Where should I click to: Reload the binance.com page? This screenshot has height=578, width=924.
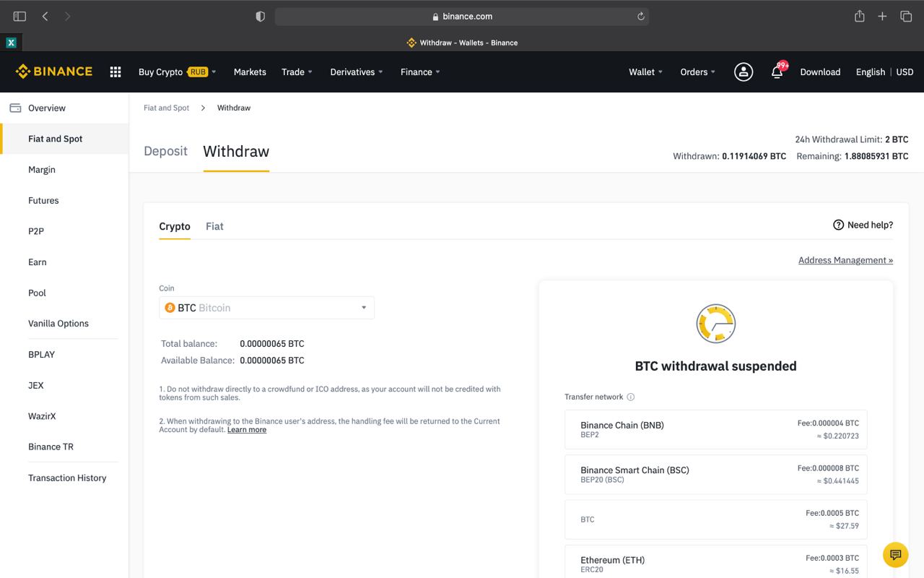[x=640, y=16]
